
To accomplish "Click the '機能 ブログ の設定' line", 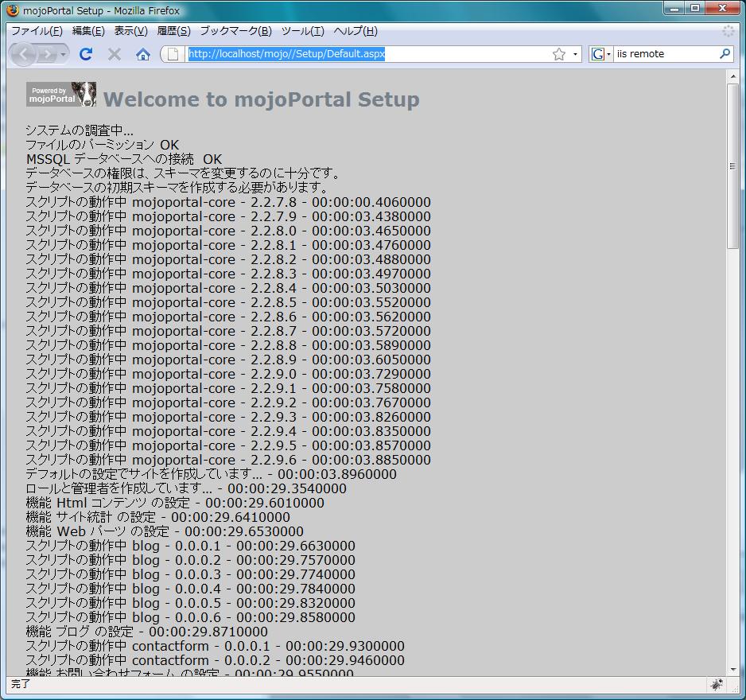I will tap(146, 632).
